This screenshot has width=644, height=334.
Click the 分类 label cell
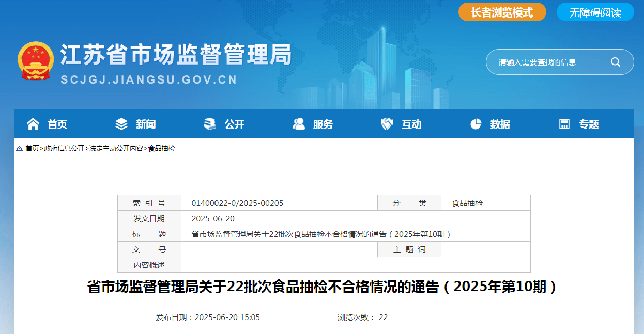pyautogui.click(x=409, y=203)
